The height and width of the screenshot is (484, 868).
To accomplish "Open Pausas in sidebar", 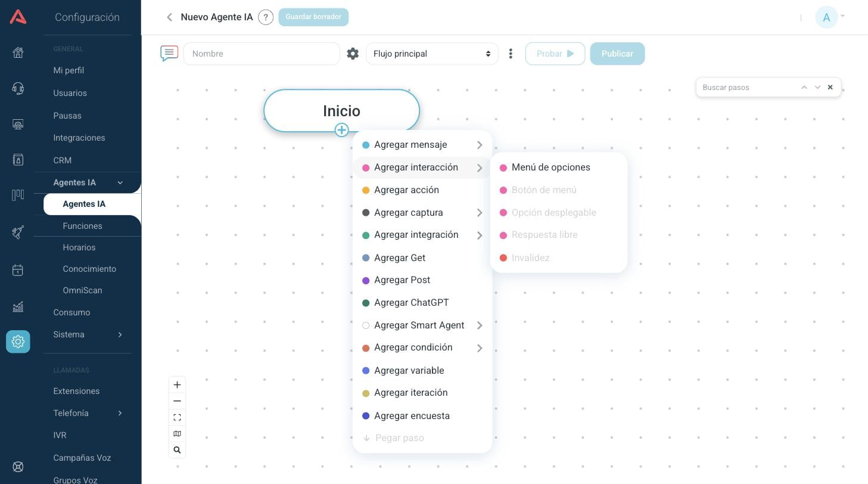I will [x=67, y=116].
